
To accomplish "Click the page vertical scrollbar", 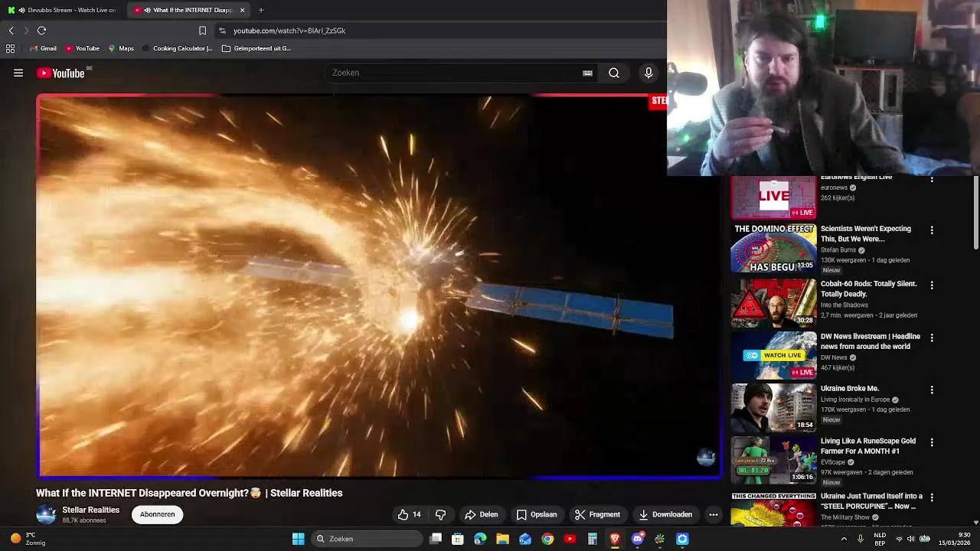I will (976, 213).
